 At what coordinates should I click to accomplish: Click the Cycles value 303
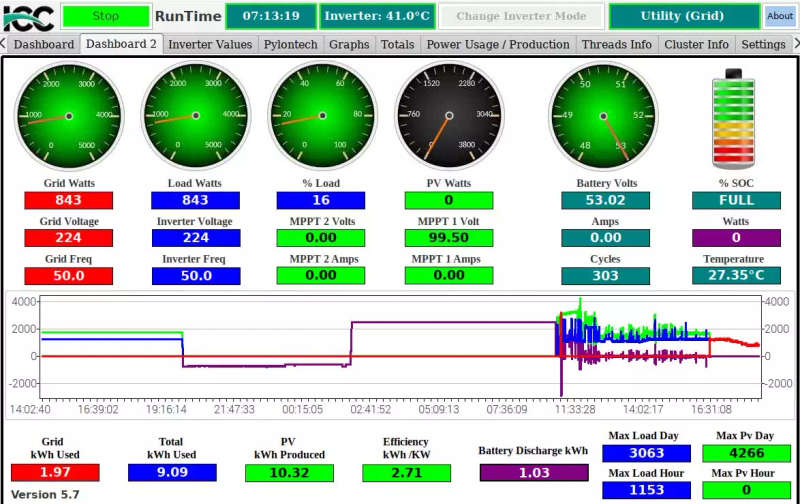pos(606,276)
